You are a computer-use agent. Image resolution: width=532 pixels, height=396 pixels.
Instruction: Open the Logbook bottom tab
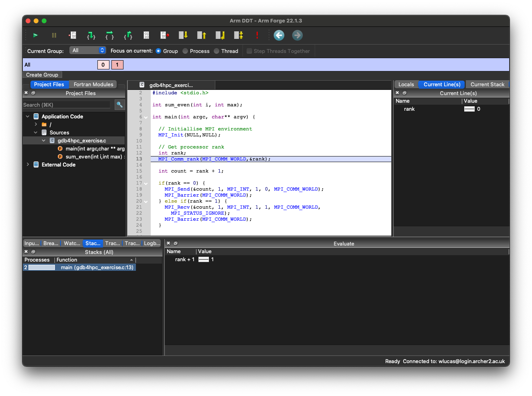pos(152,243)
